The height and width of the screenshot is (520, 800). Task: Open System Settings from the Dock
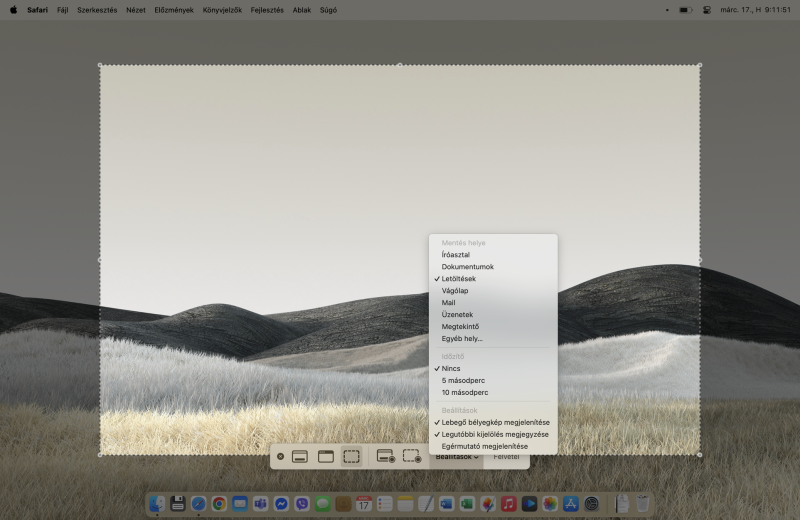591,504
